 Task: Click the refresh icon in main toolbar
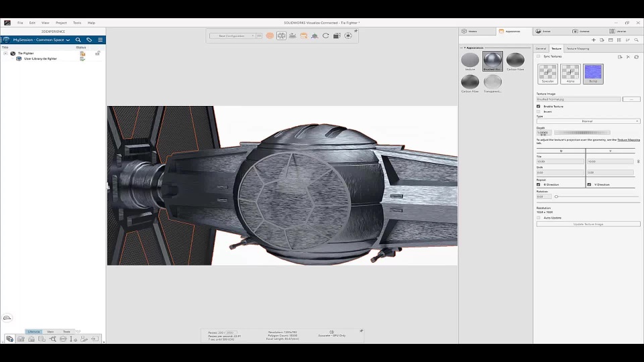click(x=325, y=36)
